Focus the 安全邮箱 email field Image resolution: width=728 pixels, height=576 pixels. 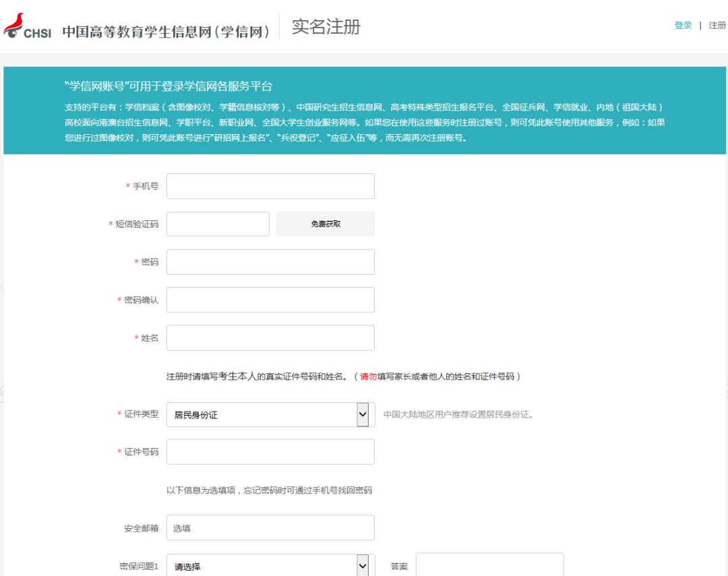click(x=270, y=527)
